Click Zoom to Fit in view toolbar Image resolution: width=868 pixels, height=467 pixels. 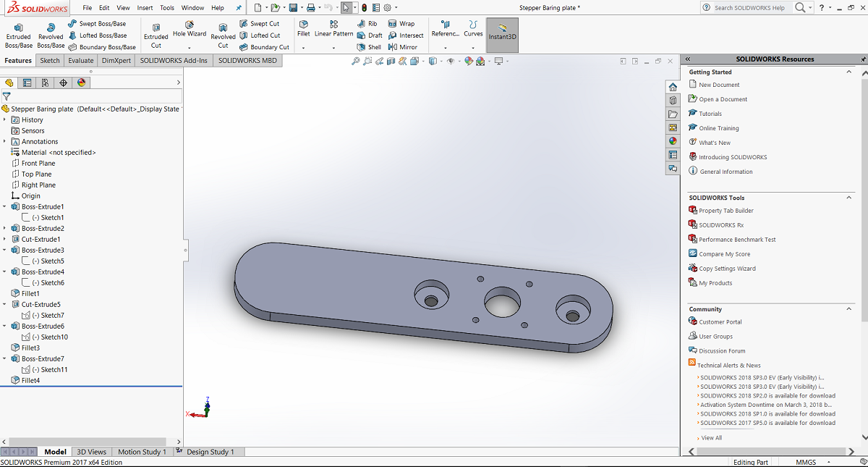(356, 62)
